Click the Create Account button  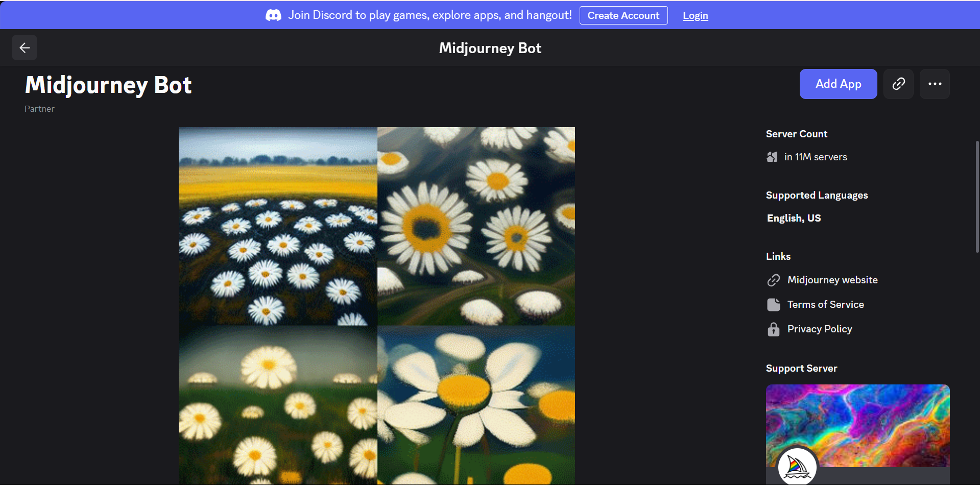pos(623,15)
